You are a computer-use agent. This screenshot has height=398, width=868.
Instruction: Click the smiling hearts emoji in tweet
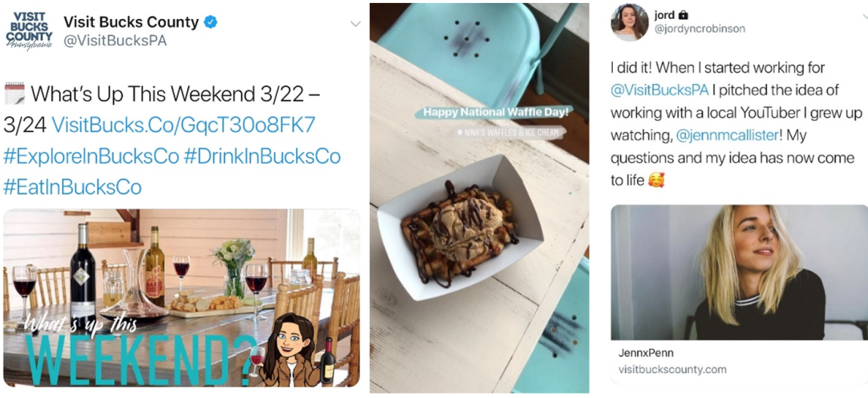[x=656, y=180]
